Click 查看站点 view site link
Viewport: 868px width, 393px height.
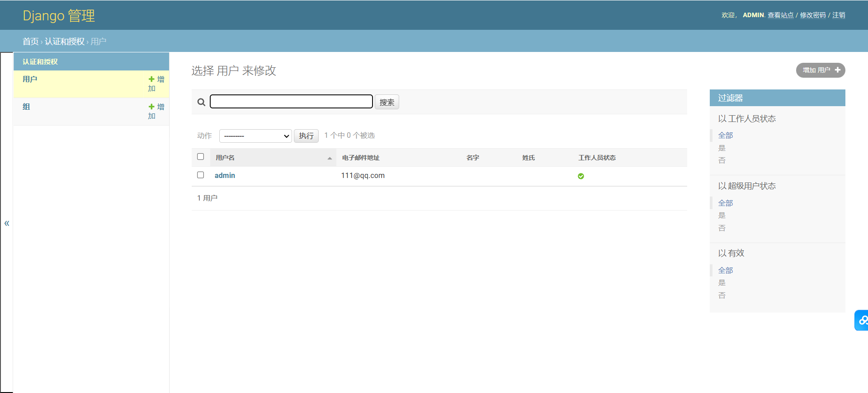pyautogui.click(x=781, y=15)
